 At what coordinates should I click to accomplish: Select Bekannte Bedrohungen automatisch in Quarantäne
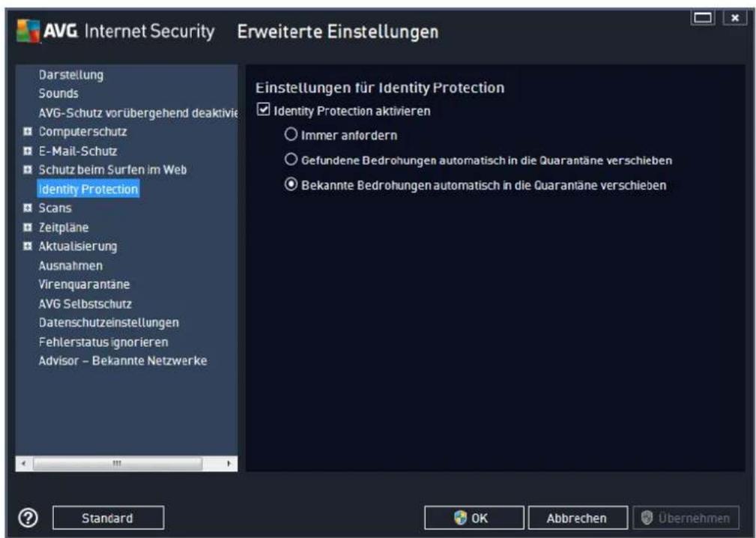click(291, 184)
